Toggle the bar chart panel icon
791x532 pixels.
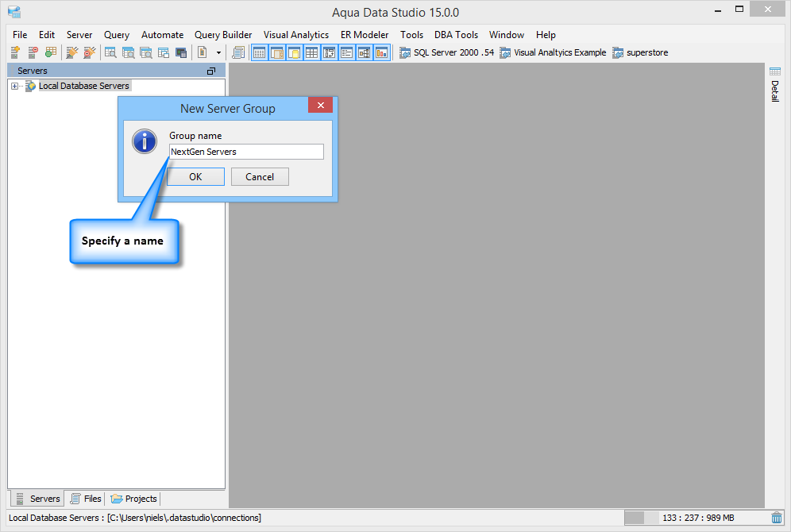point(382,52)
